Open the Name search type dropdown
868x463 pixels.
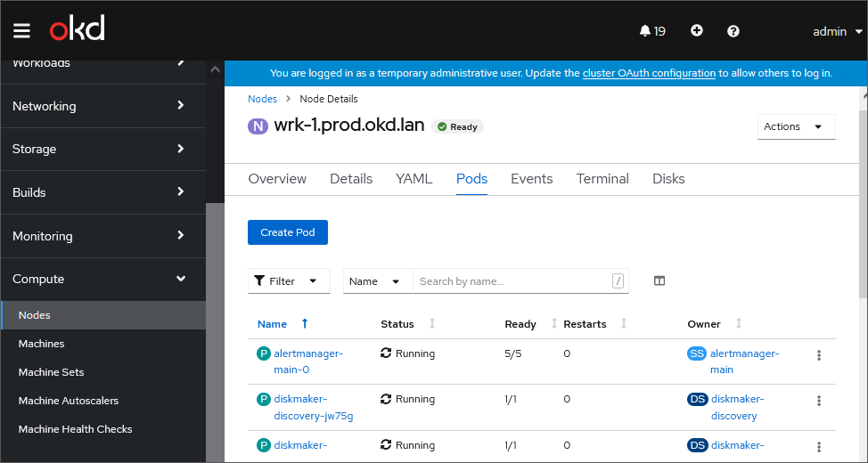[x=378, y=281]
